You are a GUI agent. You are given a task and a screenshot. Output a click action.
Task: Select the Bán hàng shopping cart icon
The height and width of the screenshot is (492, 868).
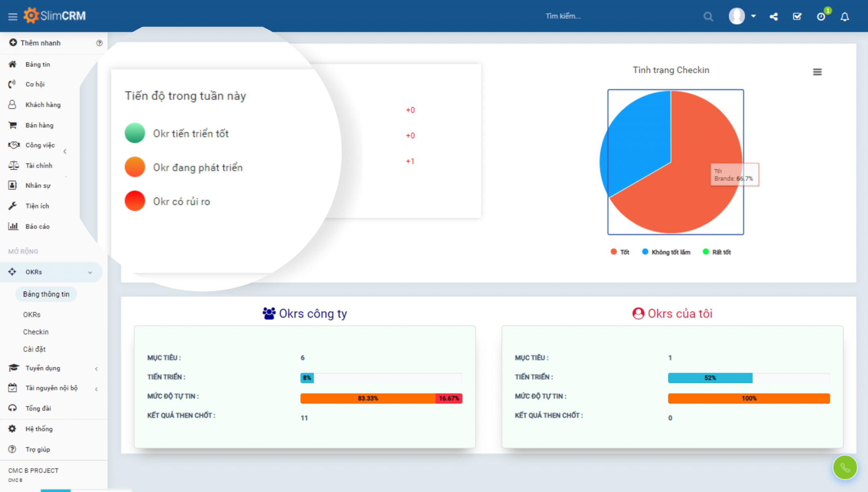(13, 125)
